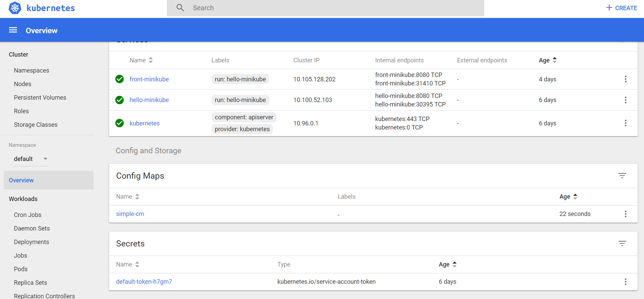Viewport: 644px width, 299px height.
Task: Click the Config Maps filter icon
Action: click(622, 176)
